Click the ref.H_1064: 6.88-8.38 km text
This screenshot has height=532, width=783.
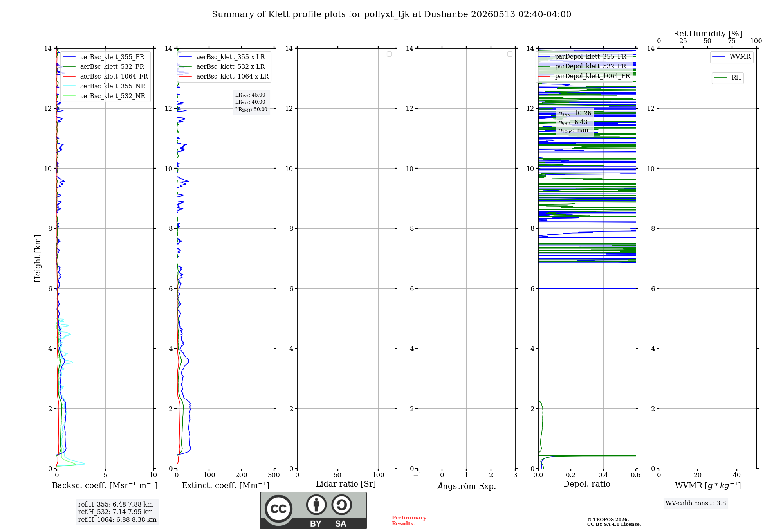[117, 520]
